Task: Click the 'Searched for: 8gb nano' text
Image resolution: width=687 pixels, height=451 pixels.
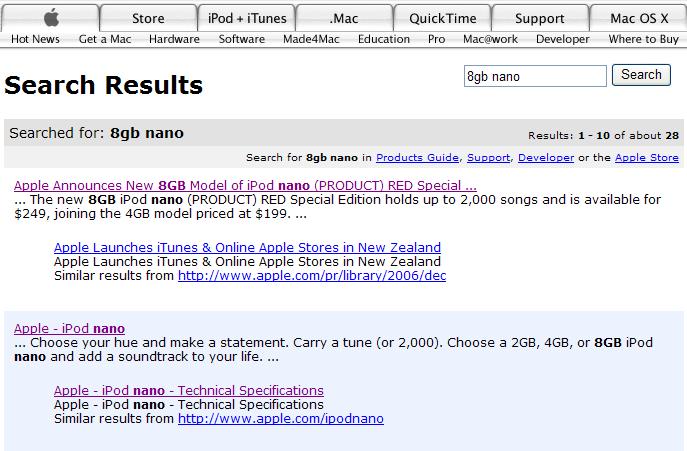Action: pyautogui.click(x=96, y=133)
